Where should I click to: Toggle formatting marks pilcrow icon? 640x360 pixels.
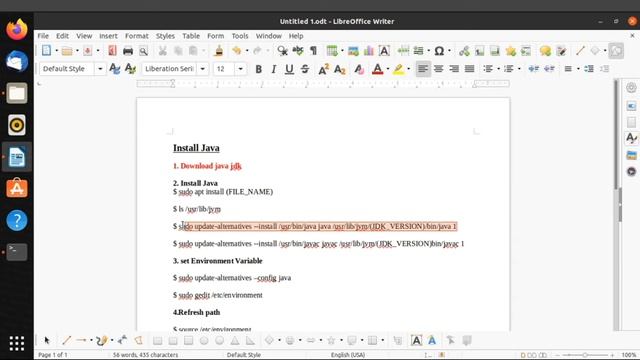pyautogui.click(x=313, y=51)
